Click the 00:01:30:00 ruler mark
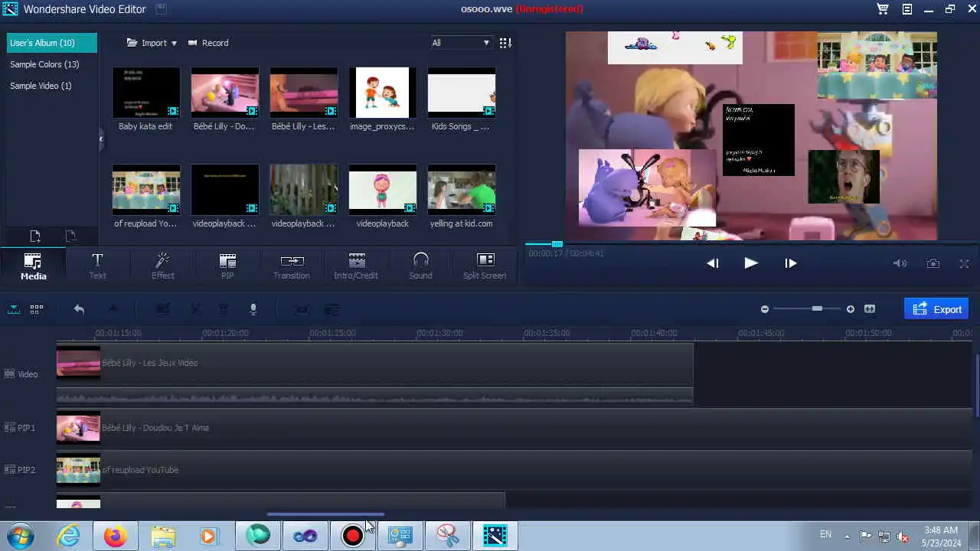The height and width of the screenshot is (551, 980). point(439,333)
